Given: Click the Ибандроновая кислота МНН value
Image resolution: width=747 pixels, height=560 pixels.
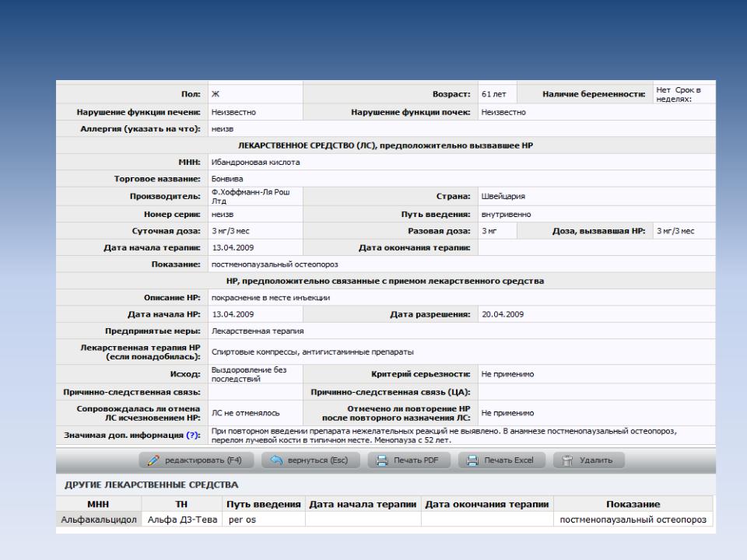Looking at the screenshot, I should click(x=256, y=163).
